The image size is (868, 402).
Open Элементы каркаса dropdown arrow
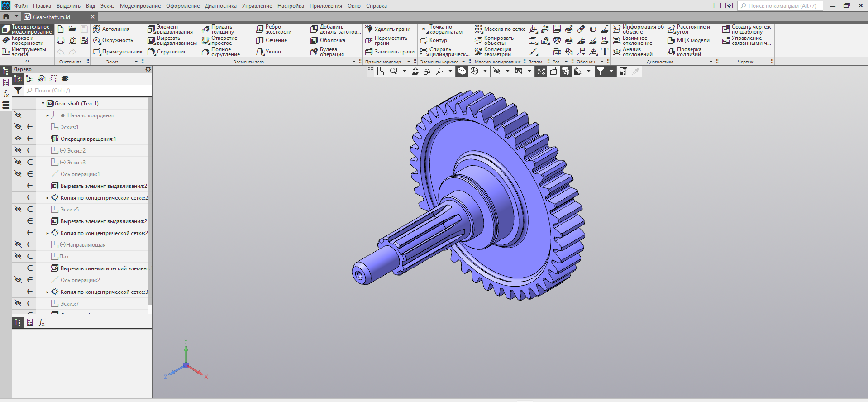(x=463, y=62)
